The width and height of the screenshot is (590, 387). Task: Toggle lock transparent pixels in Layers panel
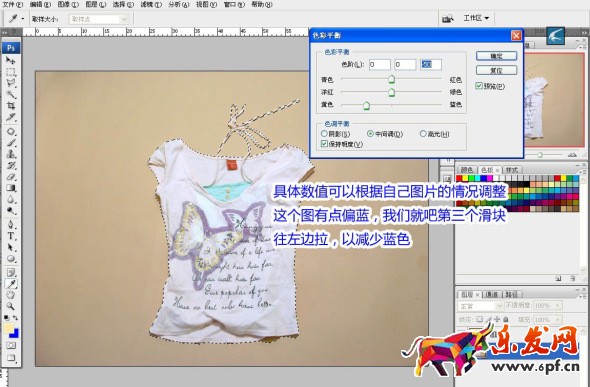tap(479, 319)
